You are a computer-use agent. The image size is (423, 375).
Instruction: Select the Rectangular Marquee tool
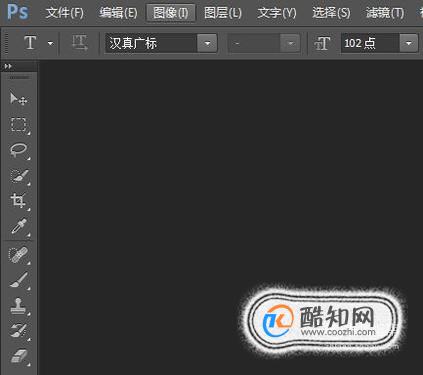[x=18, y=124]
